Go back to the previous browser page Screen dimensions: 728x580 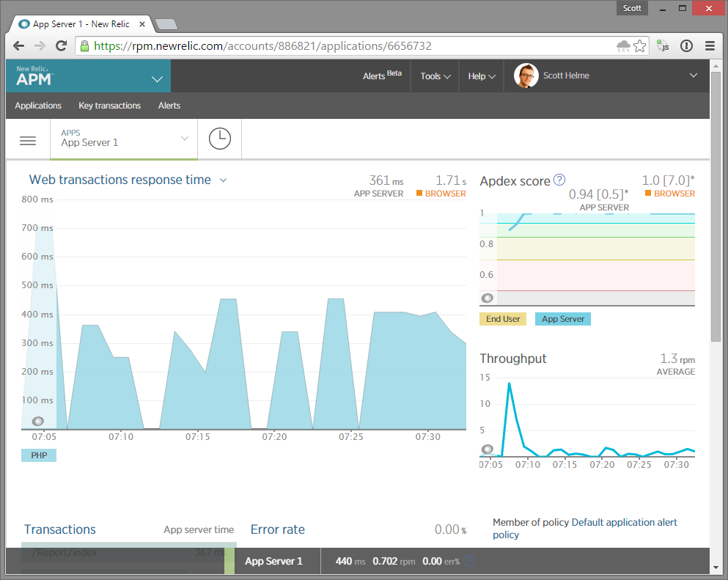18,45
